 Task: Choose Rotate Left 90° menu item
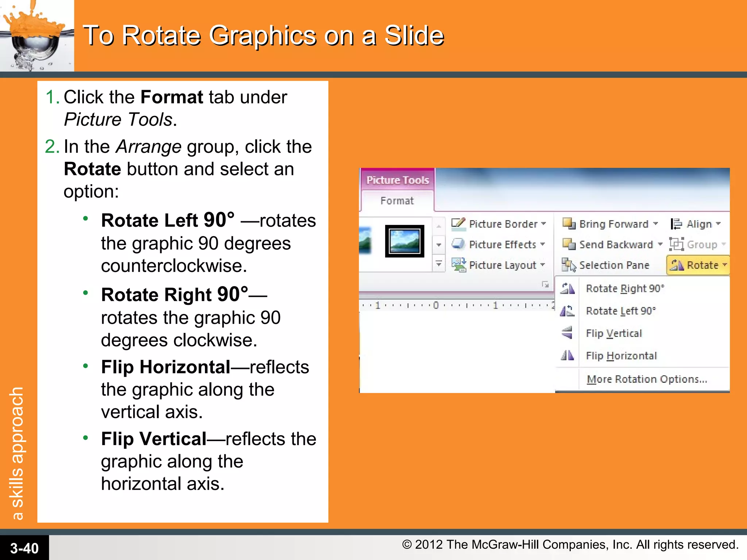click(x=620, y=311)
